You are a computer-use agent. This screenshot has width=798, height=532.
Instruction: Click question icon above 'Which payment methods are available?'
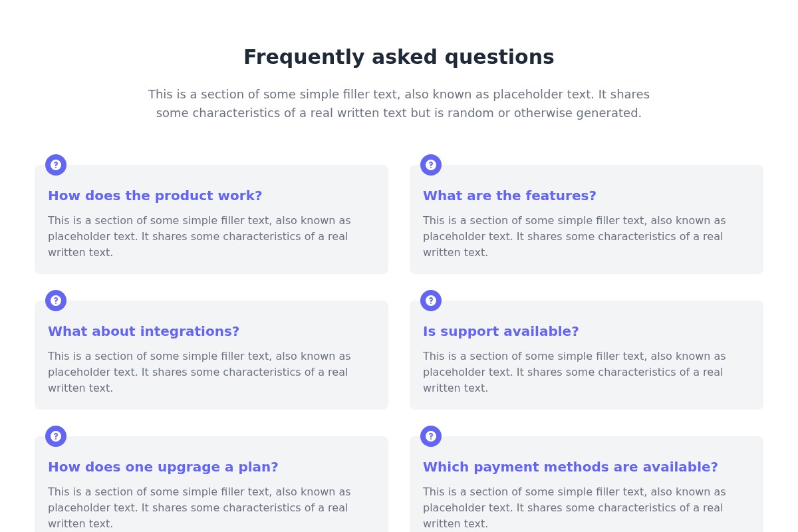[431, 436]
